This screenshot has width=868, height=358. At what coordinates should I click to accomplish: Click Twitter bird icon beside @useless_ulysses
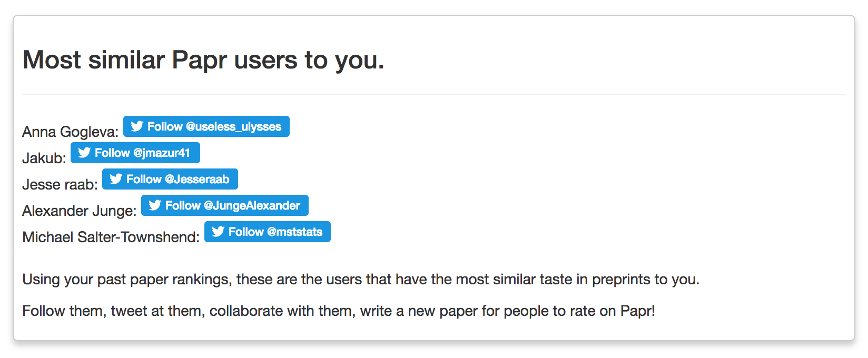coord(137,126)
